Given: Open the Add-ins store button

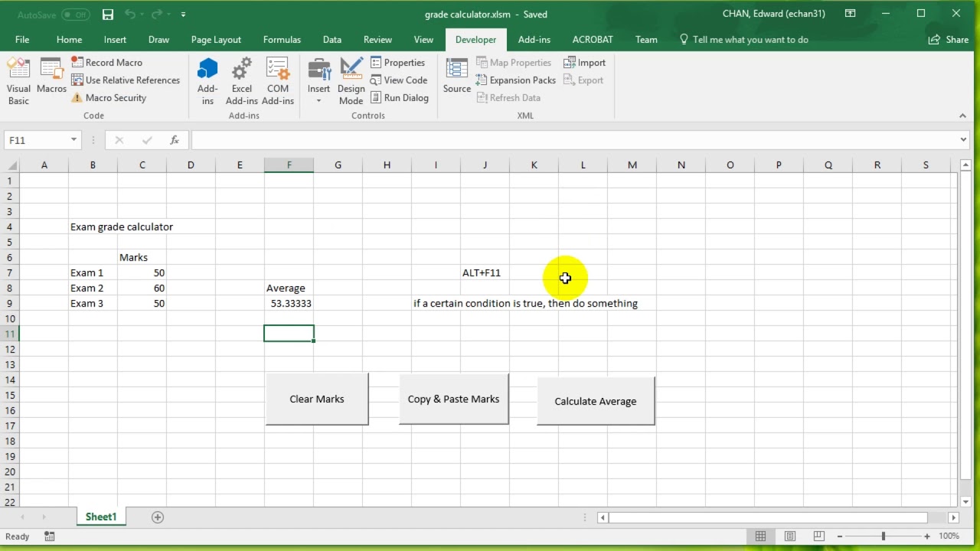Looking at the screenshot, I should pos(207,82).
